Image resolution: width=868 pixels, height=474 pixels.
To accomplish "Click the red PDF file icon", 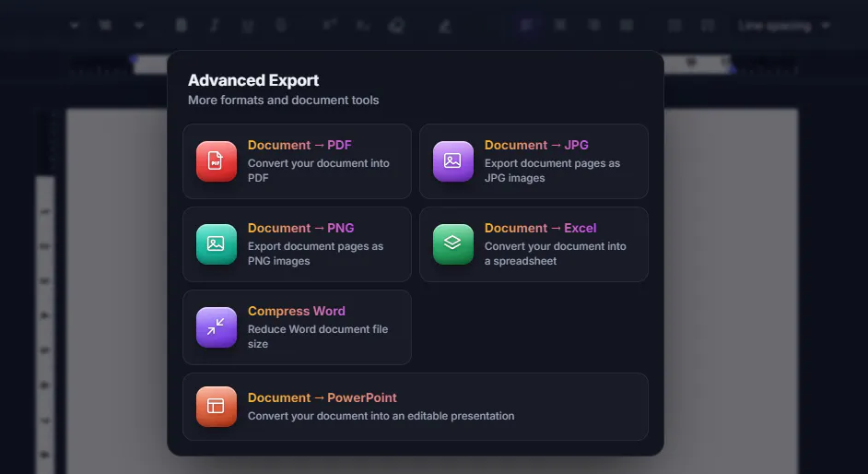I will point(217,161).
